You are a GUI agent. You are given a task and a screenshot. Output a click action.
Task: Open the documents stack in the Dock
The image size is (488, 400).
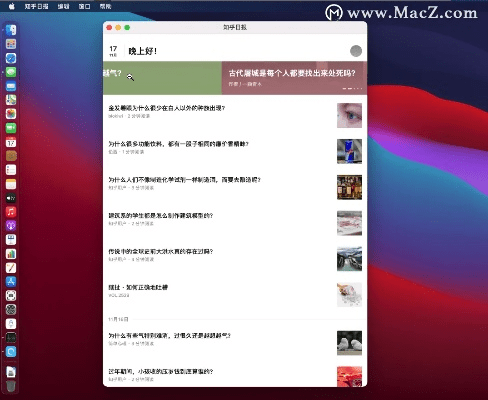pos(11,372)
